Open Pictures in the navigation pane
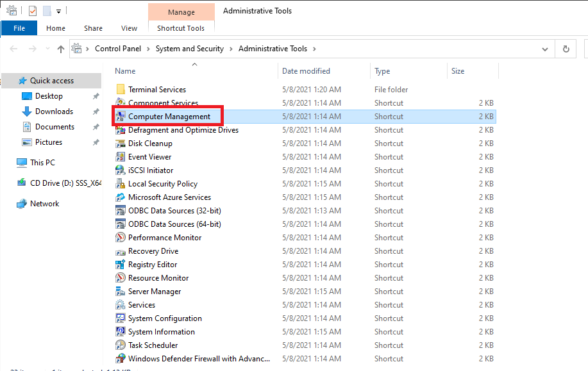This screenshot has width=588, height=371. tap(49, 142)
